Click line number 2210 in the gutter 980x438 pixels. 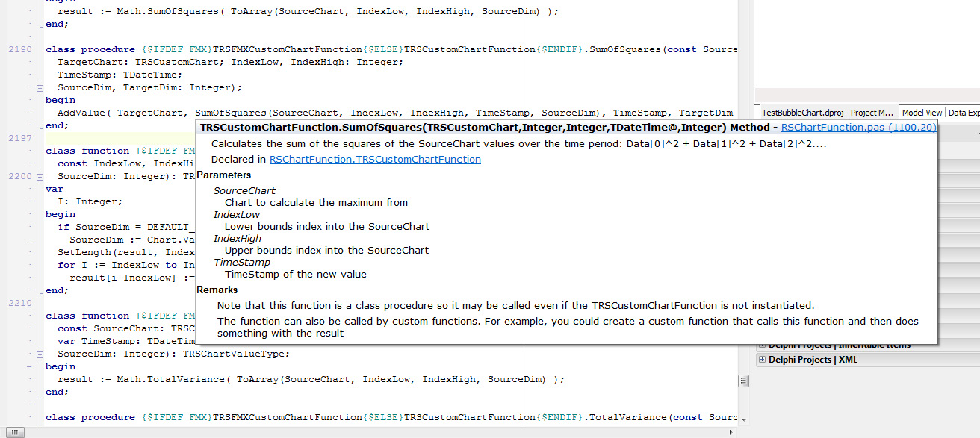pyautogui.click(x=19, y=304)
